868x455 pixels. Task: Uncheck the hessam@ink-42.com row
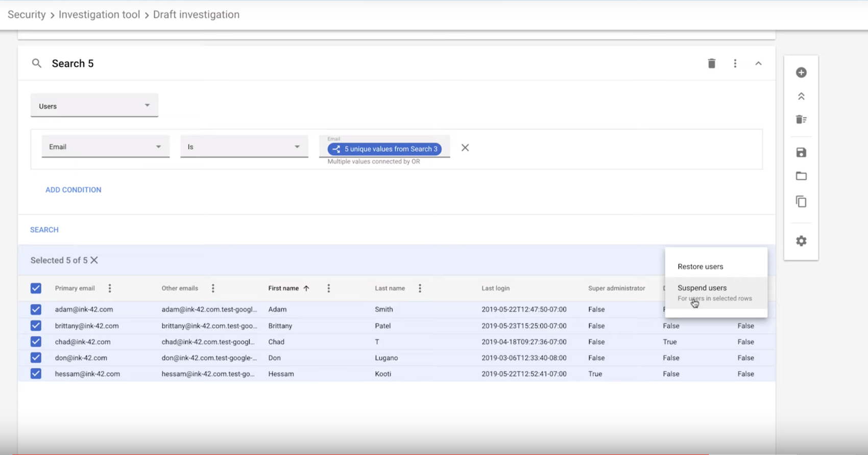tap(36, 374)
